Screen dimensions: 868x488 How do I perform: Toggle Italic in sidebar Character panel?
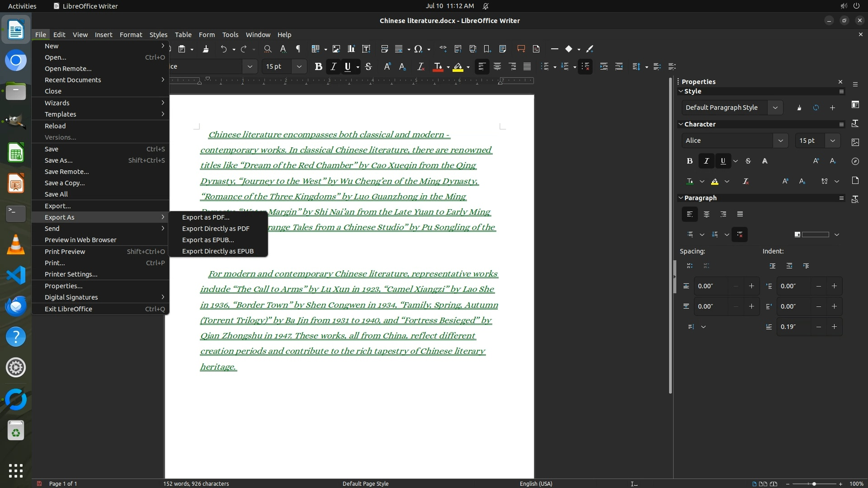706,161
